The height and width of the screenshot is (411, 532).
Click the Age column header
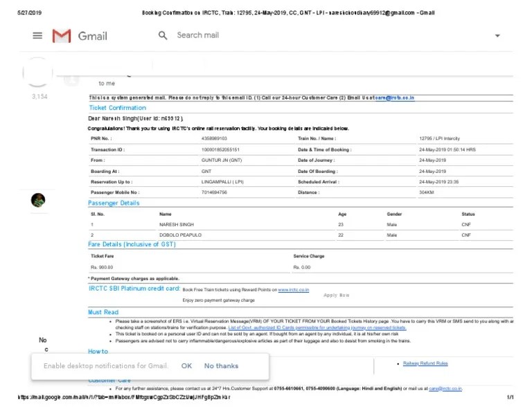(x=342, y=214)
